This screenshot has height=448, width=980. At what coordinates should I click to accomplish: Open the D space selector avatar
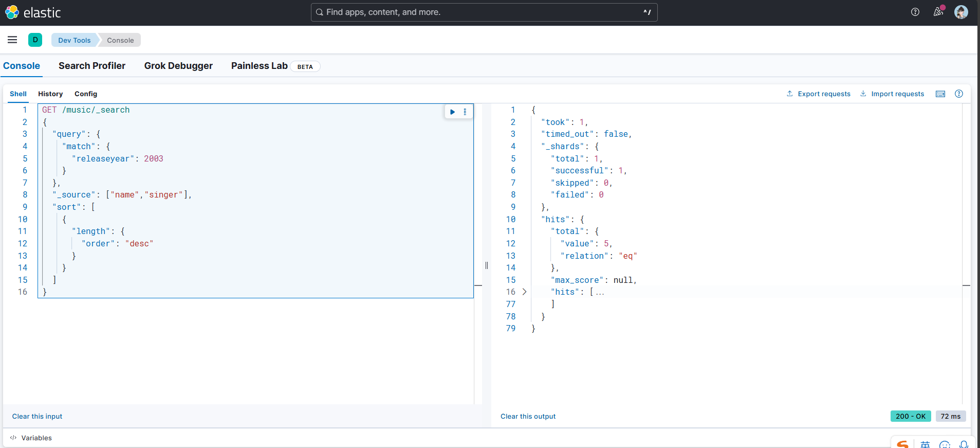point(35,40)
